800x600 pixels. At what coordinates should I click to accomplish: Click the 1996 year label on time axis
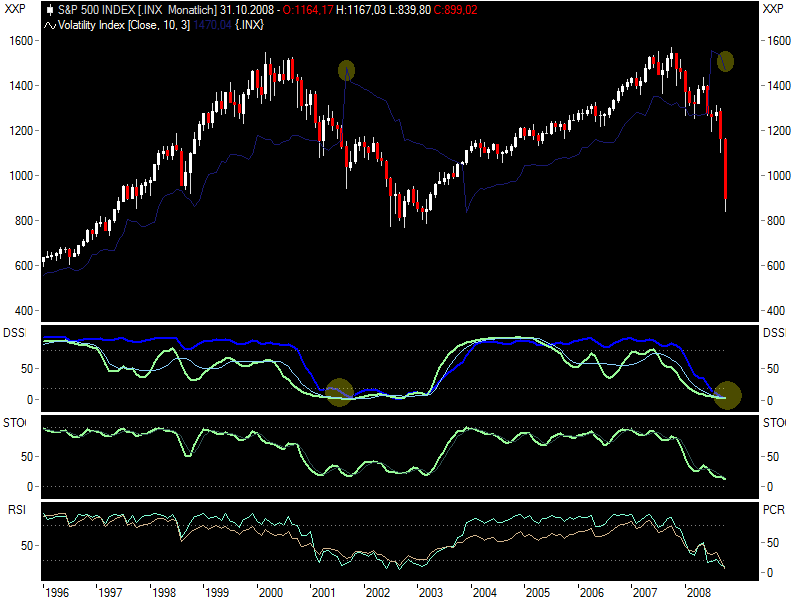coord(57,592)
